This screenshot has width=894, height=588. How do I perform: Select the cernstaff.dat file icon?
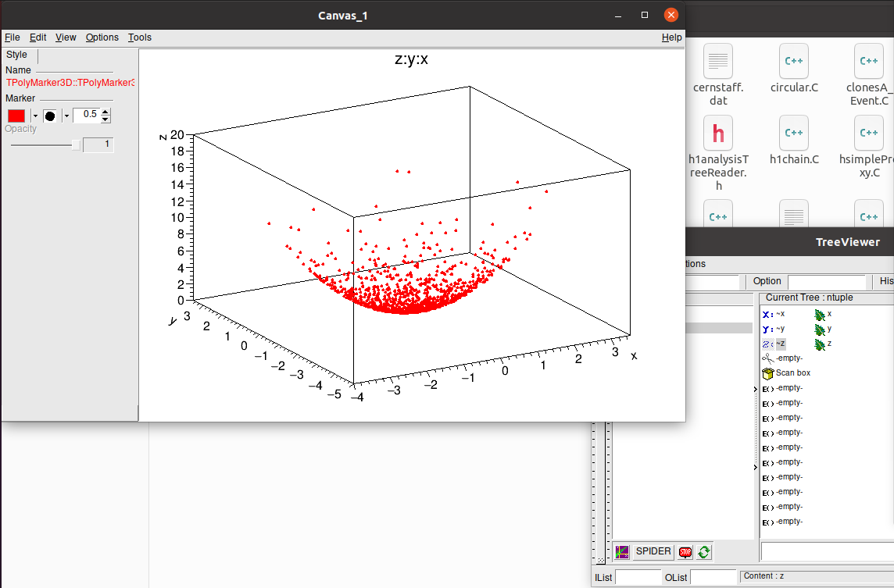718,61
